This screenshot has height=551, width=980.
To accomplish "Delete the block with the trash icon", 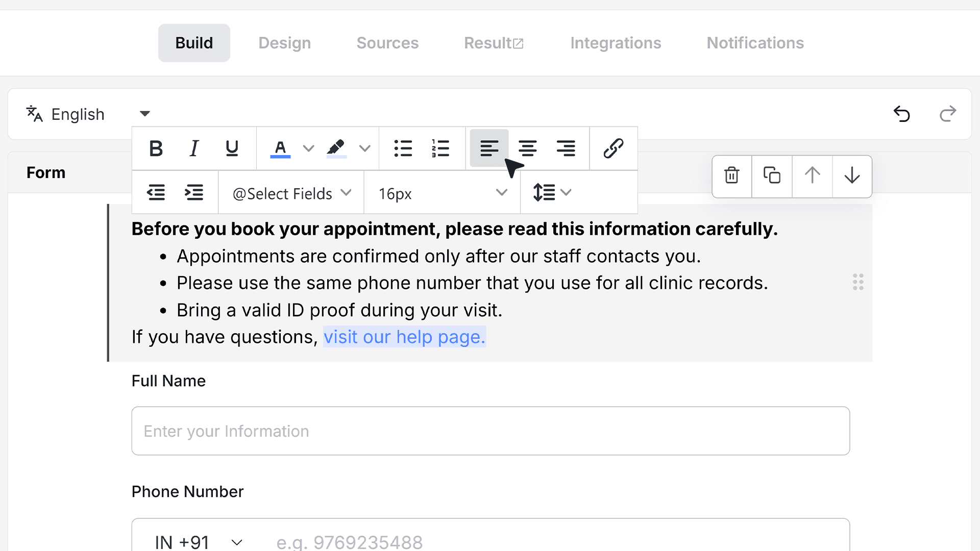I will [x=732, y=176].
